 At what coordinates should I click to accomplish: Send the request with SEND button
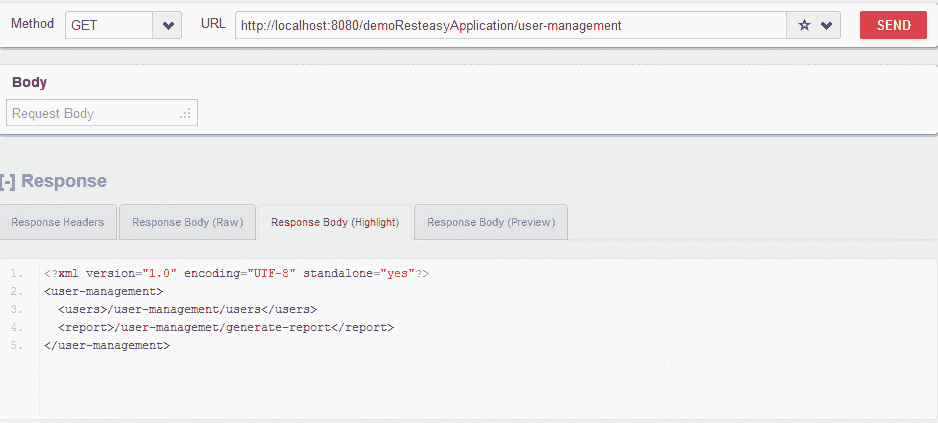tap(893, 26)
